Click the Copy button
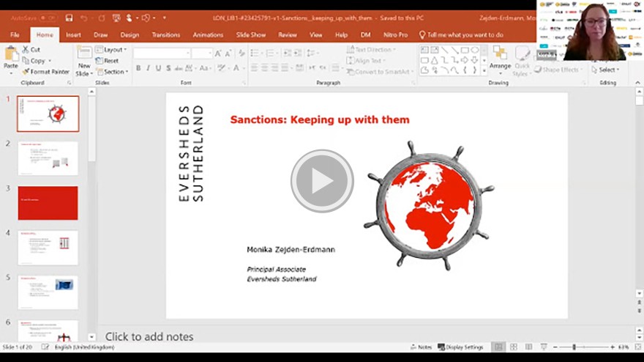Screen dimensions: 644x362 34,61
